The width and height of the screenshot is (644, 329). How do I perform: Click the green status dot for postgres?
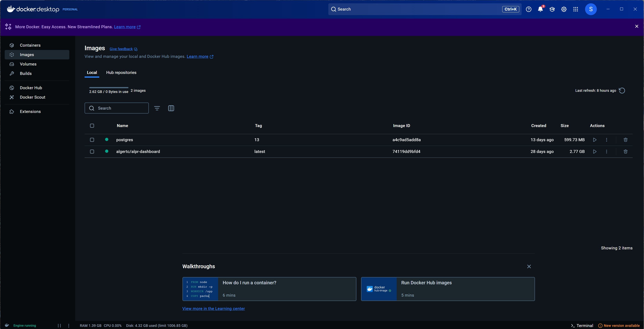click(107, 139)
